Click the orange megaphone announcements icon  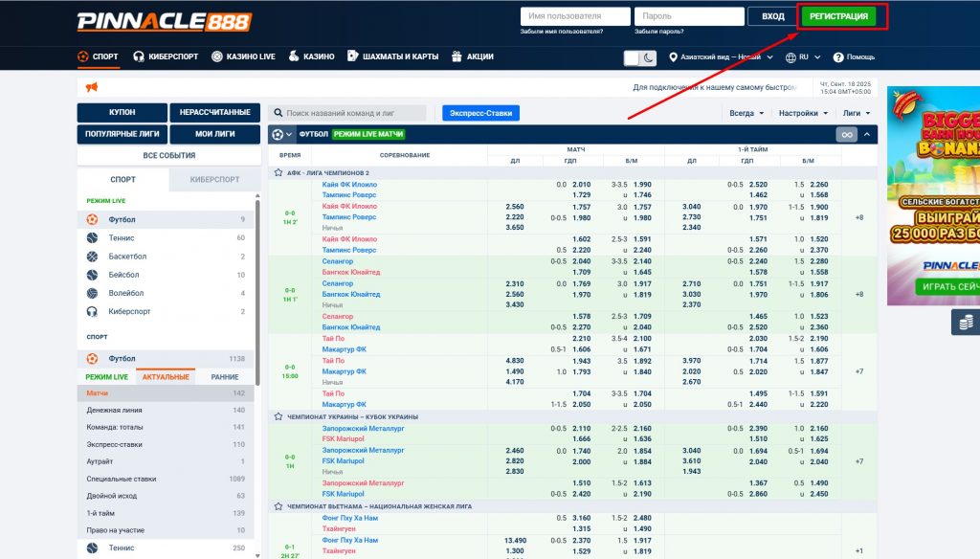pos(92,87)
